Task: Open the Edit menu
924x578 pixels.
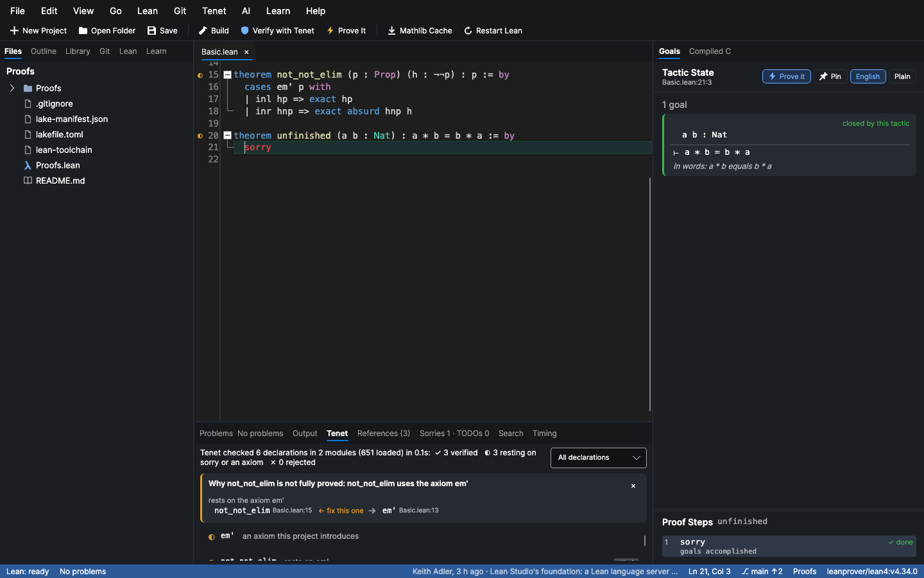Action: [x=49, y=11]
